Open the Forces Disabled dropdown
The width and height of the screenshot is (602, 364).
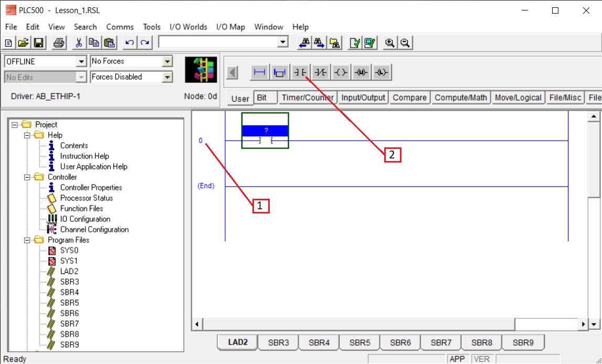(167, 77)
